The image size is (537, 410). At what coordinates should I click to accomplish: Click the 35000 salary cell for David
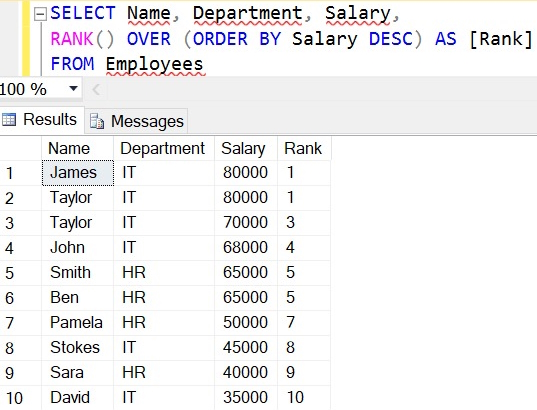[246, 398]
